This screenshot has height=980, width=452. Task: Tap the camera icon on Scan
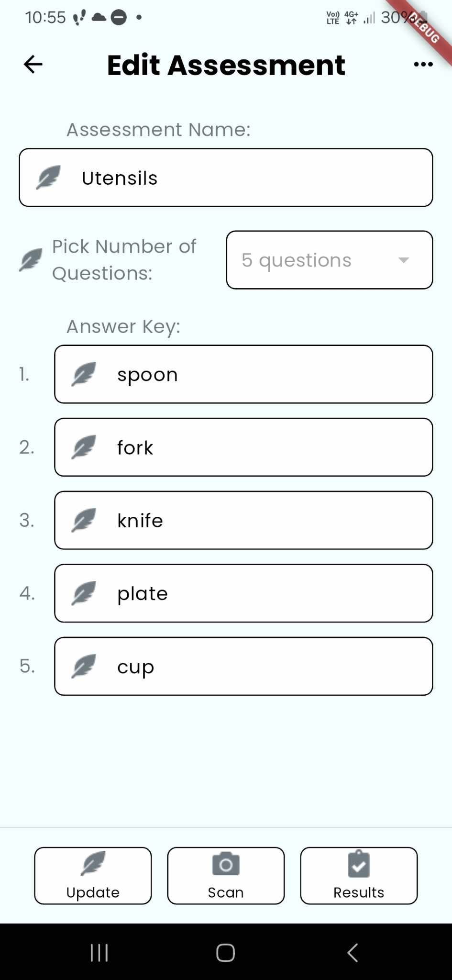pyautogui.click(x=225, y=864)
